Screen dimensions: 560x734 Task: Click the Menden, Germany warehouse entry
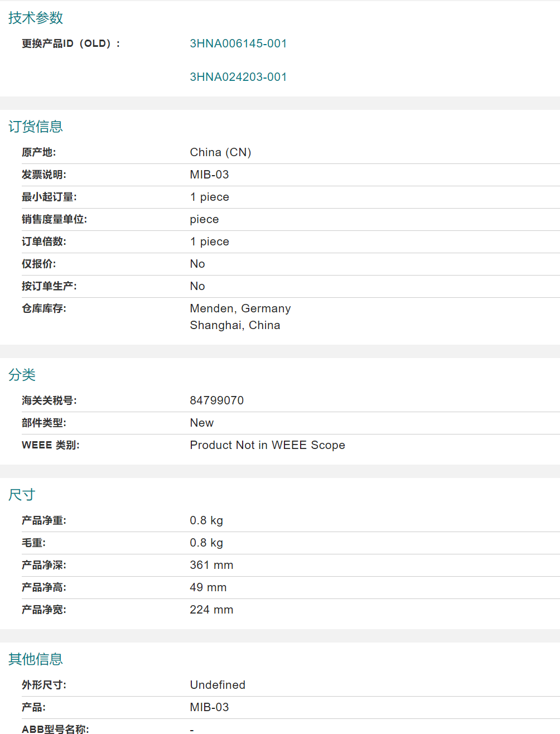pyautogui.click(x=240, y=308)
